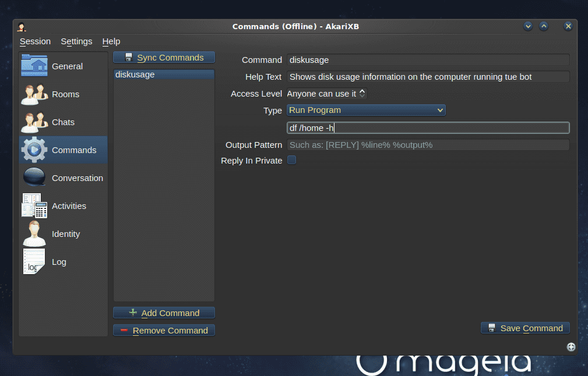Image resolution: width=588 pixels, height=376 pixels.
Task: Click the resize grip icon at window corner
Action: [x=571, y=347]
